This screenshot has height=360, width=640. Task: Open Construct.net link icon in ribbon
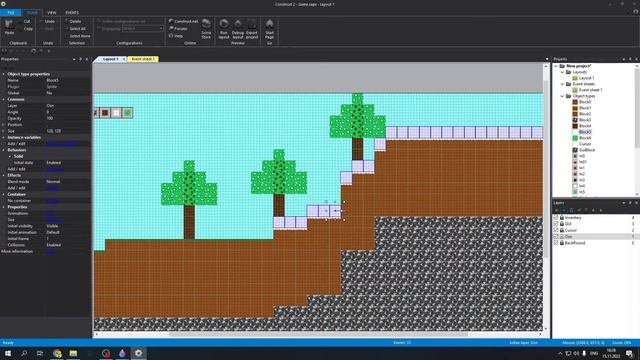tap(171, 21)
